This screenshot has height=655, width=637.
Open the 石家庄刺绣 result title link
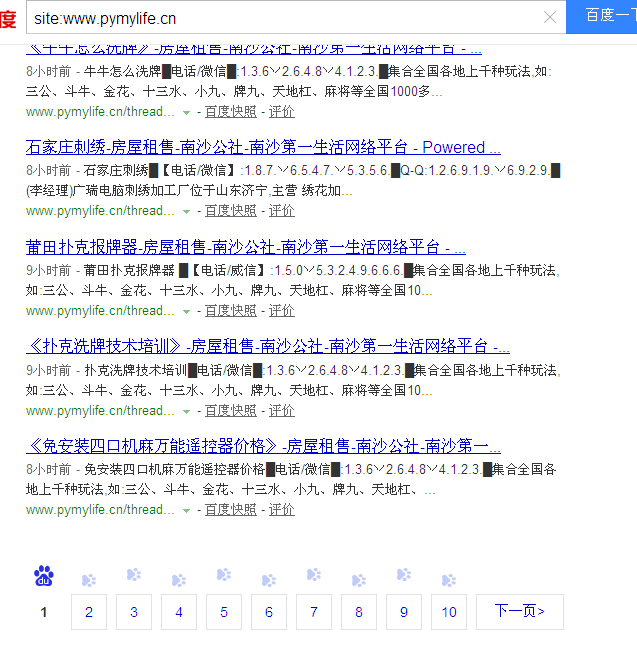[263, 147]
